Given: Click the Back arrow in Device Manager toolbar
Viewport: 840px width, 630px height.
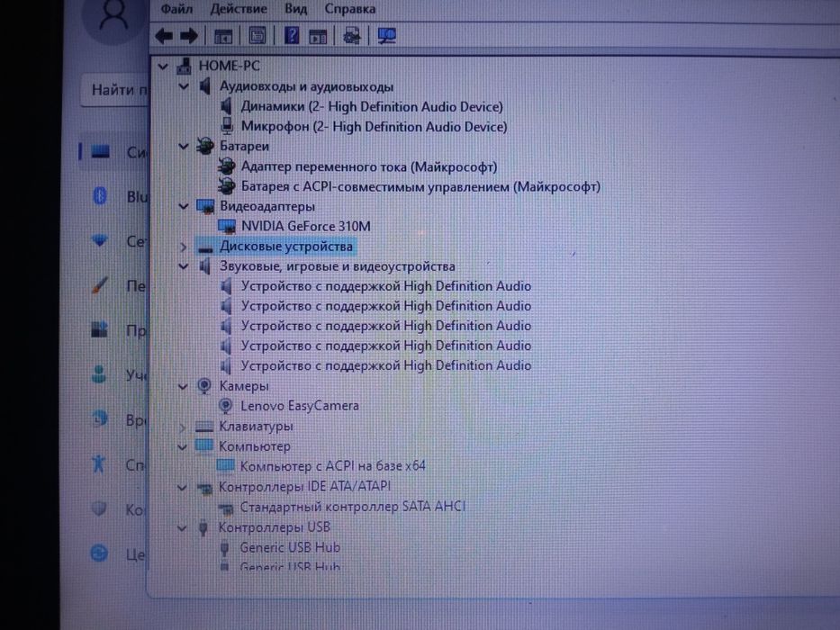Looking at the screenshot, I should pos(164,36).
